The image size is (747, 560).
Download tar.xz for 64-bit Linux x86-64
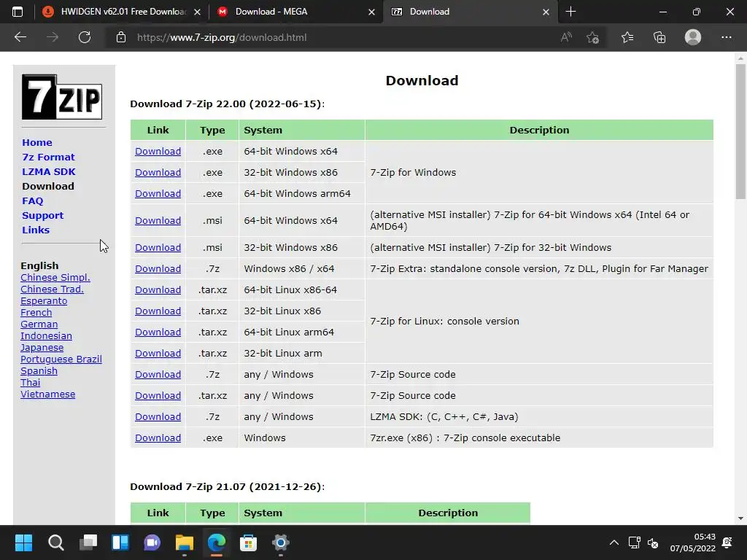(x=158, y=290)
